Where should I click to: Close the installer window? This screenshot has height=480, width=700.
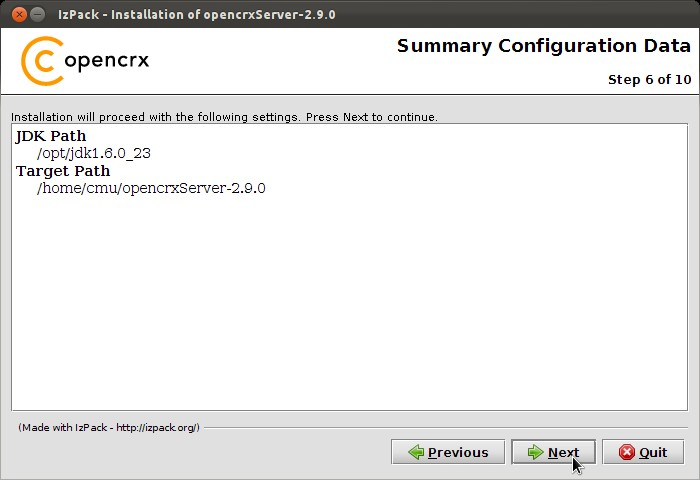point(19,14)
